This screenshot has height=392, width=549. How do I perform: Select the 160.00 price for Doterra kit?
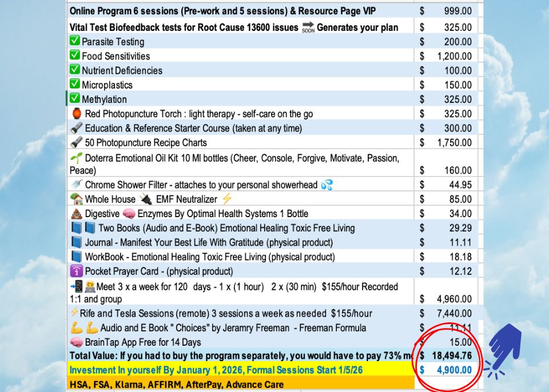point(457,170)
